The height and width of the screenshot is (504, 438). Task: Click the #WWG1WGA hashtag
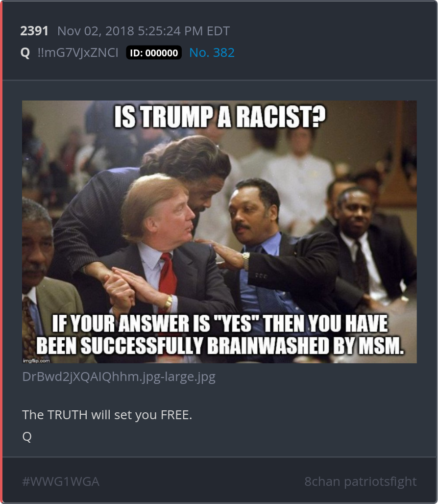(x=61, y=481)
